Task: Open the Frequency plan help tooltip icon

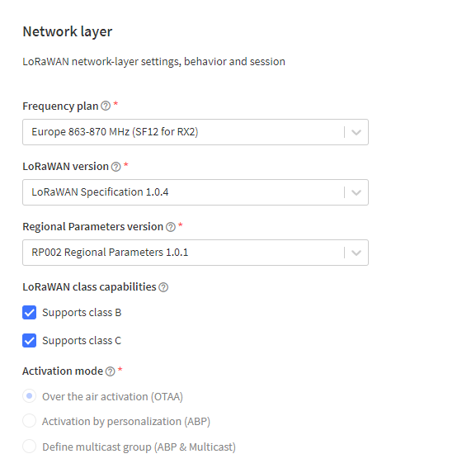Action: [x=106, y=106]
